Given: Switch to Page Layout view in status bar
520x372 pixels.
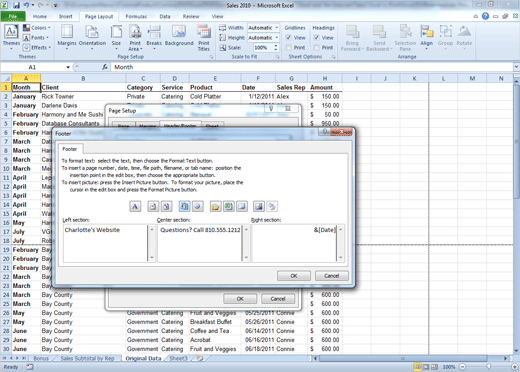Looking at the screenshot, I should point(426,367).
